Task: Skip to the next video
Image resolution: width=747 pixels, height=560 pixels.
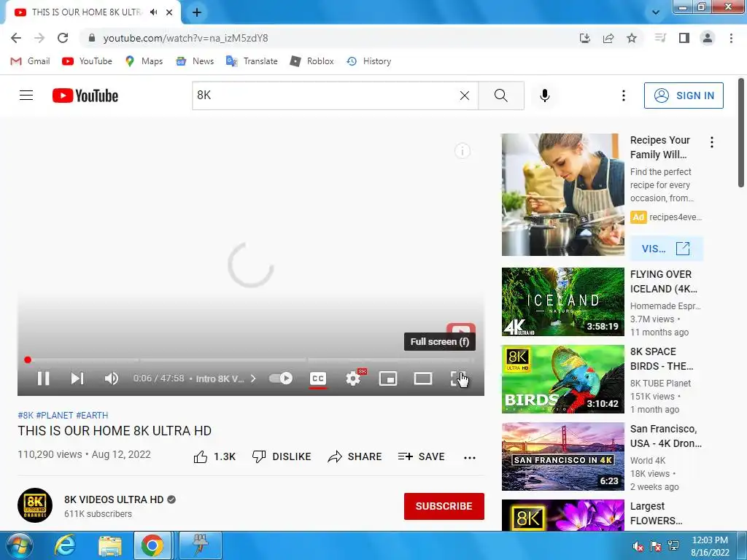Action: click(77, 378)
